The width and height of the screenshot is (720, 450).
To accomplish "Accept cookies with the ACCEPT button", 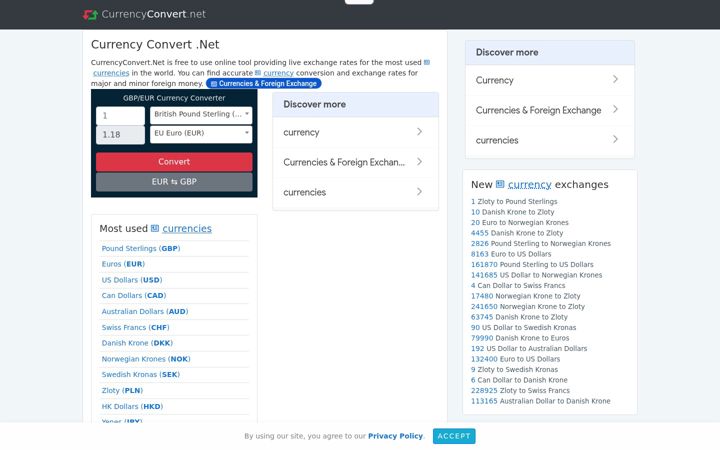I will coord(454,436).
